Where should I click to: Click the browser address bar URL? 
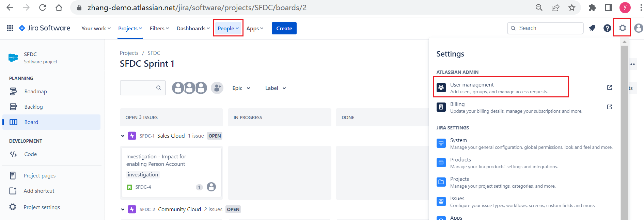click(x=197, y=7)
